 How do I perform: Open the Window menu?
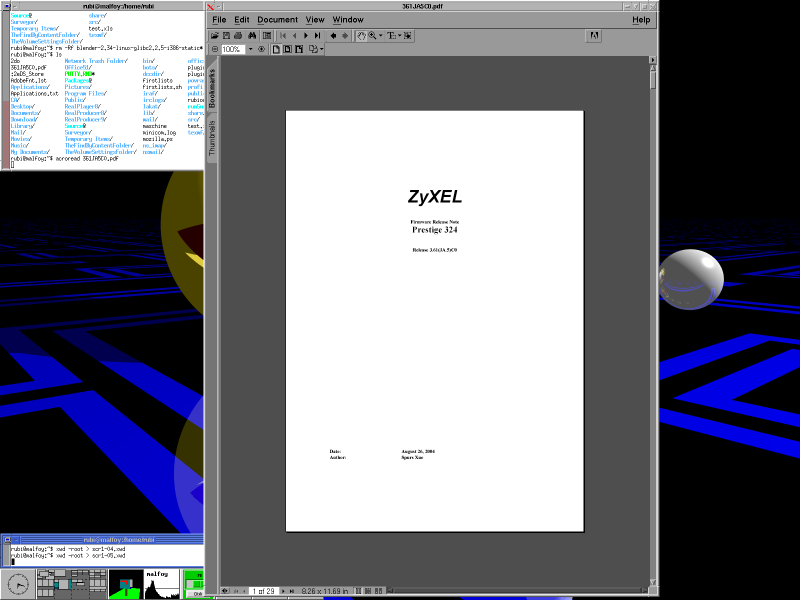coord(348,19)
